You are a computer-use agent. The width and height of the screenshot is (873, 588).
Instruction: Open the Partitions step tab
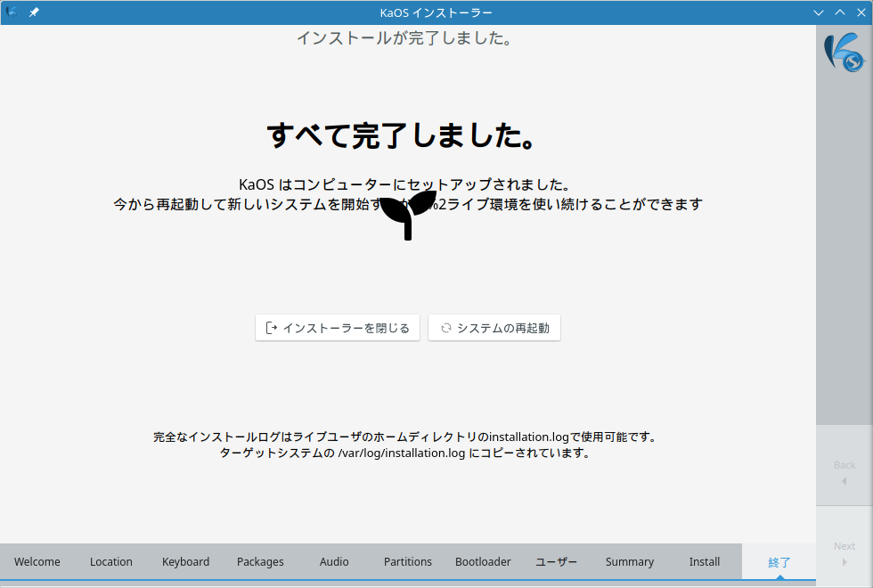tap(408, 562)
